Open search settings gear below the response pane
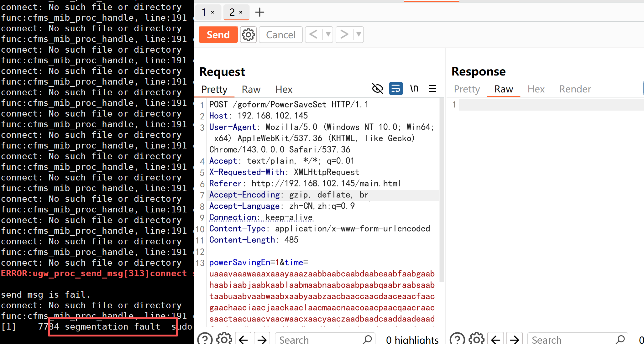Screen dimensions: 644x344 click(476, 339)
